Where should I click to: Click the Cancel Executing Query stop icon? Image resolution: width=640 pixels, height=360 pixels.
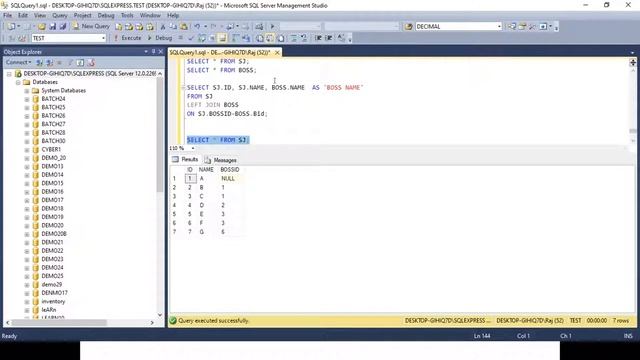click(180, 38)
